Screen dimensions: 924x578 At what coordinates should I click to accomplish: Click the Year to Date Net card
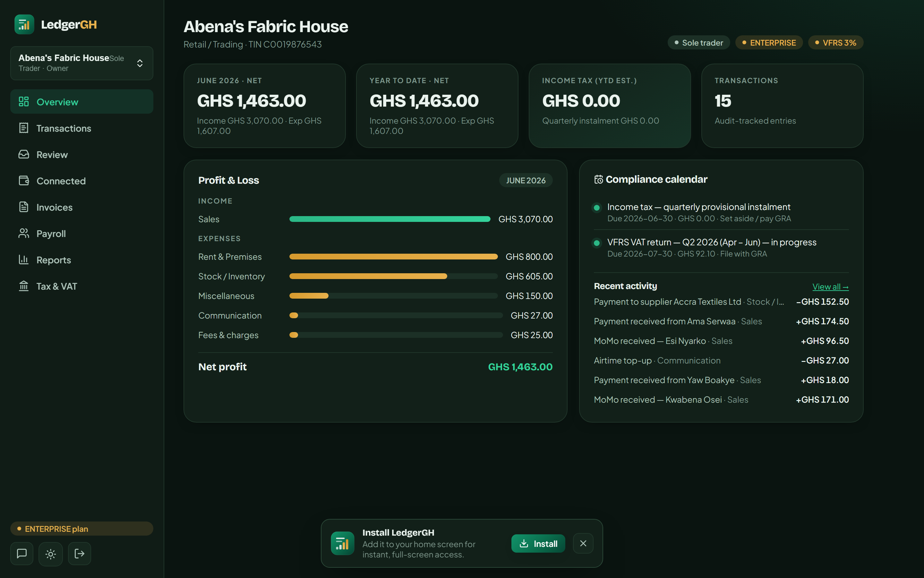coord(437,106)
